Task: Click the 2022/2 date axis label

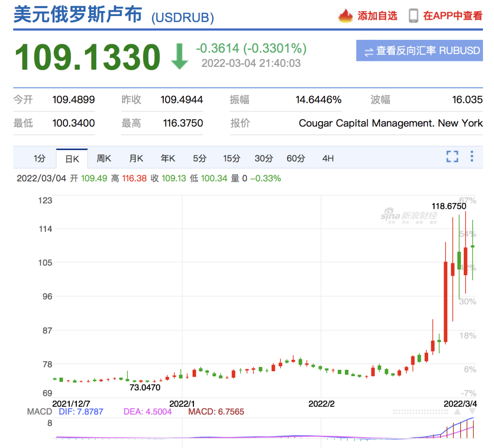Action: coord(322,404)
